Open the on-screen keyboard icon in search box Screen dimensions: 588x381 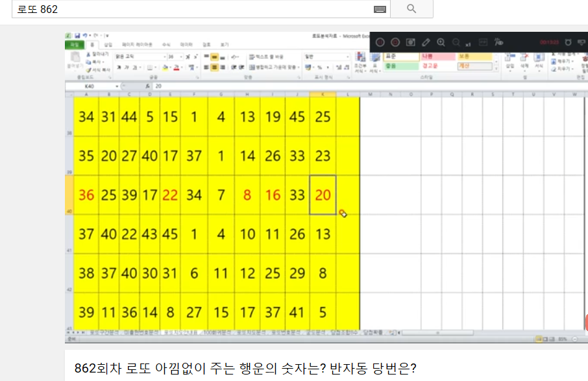point(380,9)
